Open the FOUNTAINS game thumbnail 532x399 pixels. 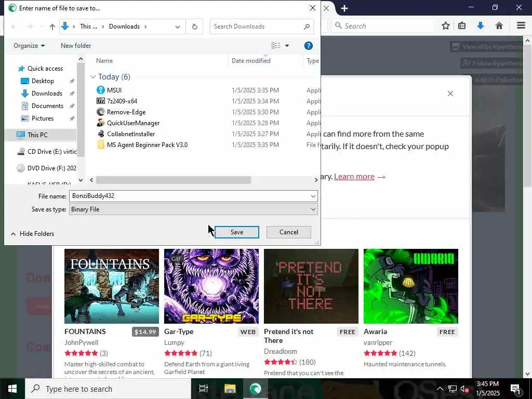click(x=112, y=286)
